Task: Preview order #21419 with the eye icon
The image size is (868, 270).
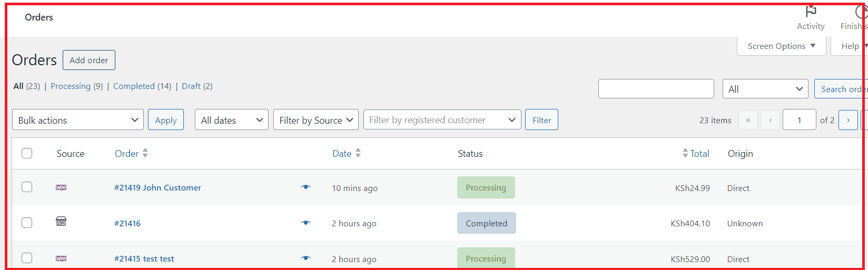Action: click(305, 187)
